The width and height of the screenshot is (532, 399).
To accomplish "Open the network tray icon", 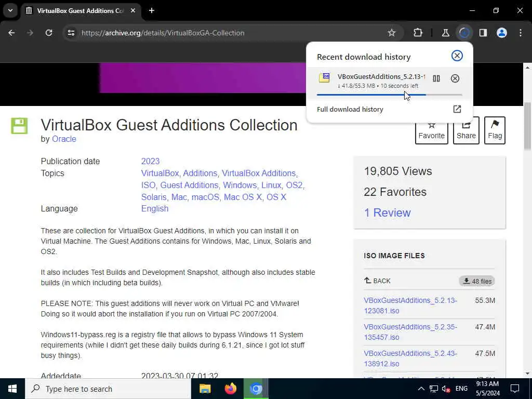I will point(434,389).
